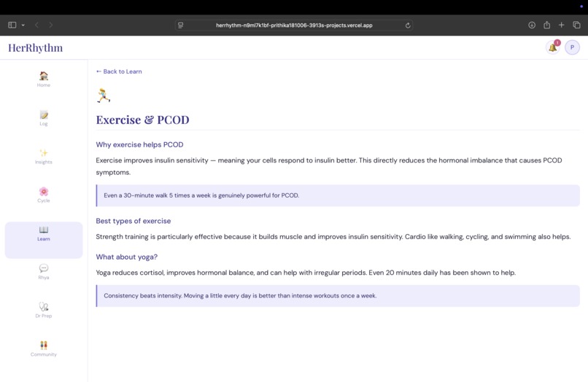
Task: Click the 'Consistency beats intensity' callout
Action: click(338, 296)
